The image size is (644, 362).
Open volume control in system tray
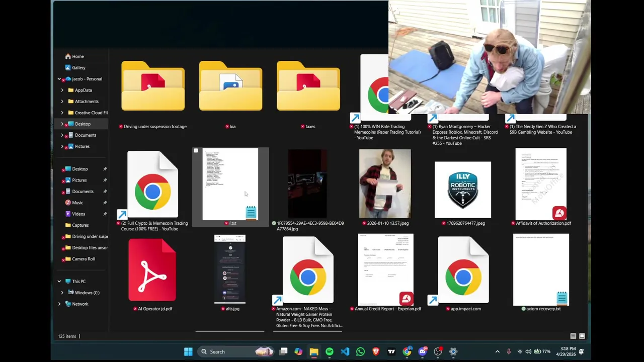(528, 352)
